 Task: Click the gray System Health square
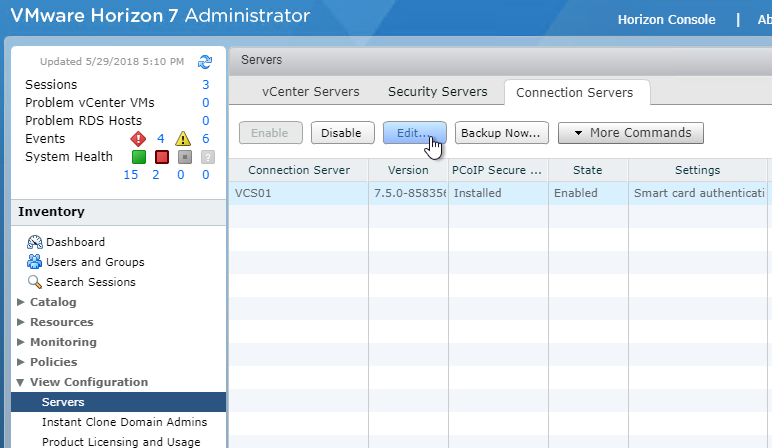tap(185, 157)
